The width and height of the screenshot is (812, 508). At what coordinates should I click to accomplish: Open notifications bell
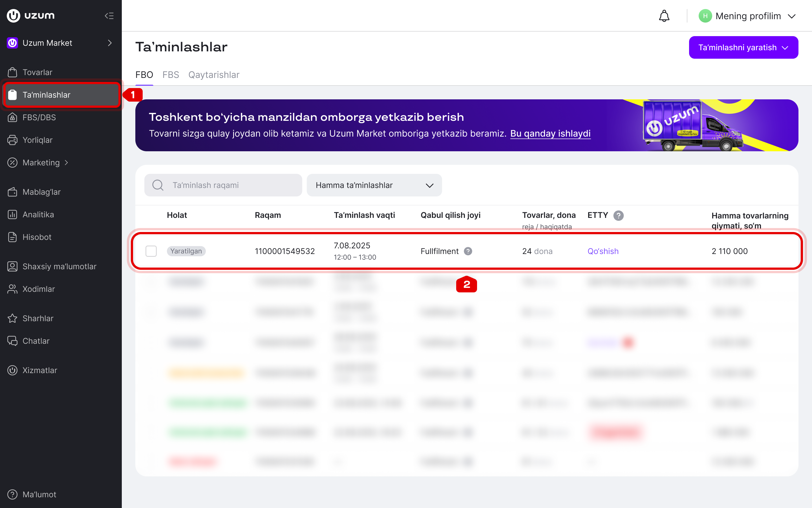coord(664,16)
